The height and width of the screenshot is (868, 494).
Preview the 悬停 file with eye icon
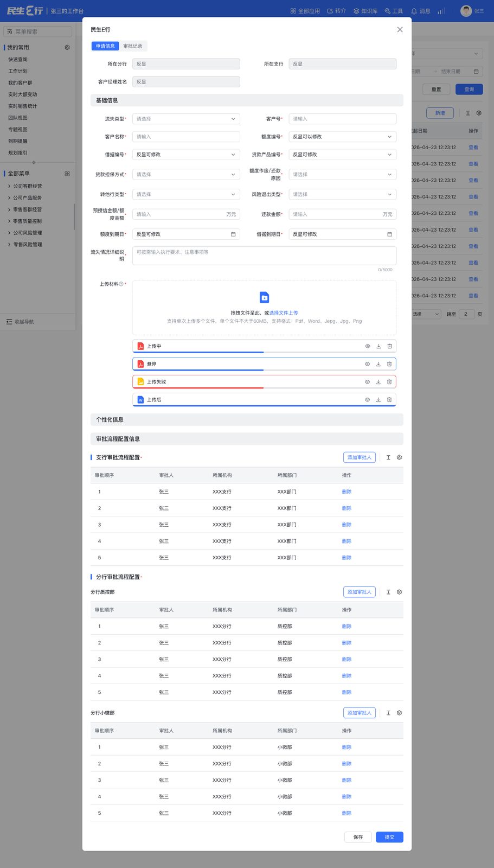368,364
